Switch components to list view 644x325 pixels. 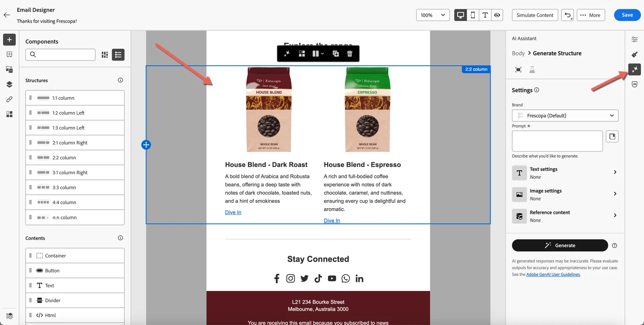(118, 55)
